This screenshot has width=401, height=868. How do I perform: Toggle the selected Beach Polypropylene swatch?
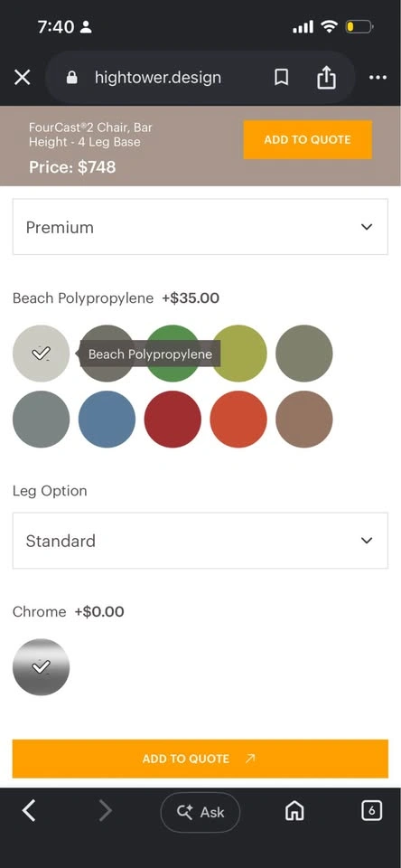click(x=41, y=354)
